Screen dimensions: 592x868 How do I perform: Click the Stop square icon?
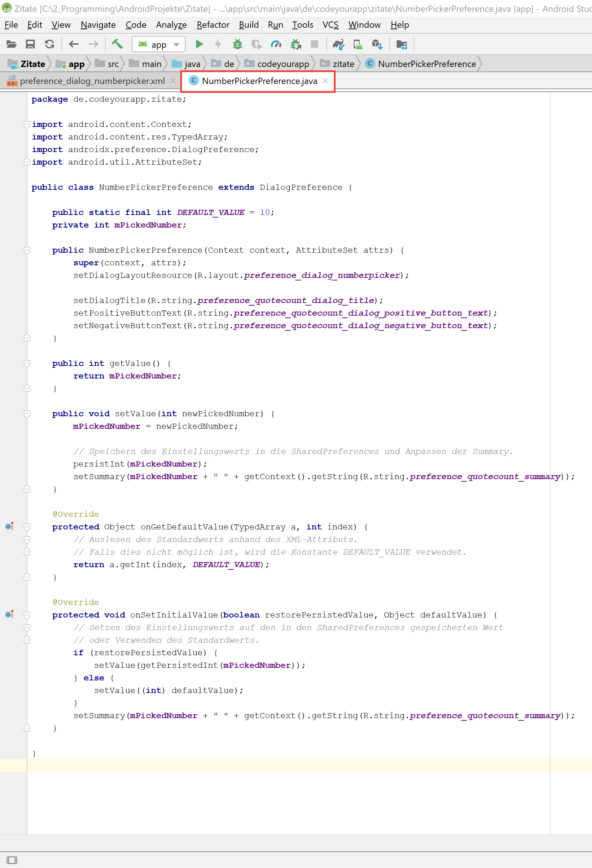(314, 44)
